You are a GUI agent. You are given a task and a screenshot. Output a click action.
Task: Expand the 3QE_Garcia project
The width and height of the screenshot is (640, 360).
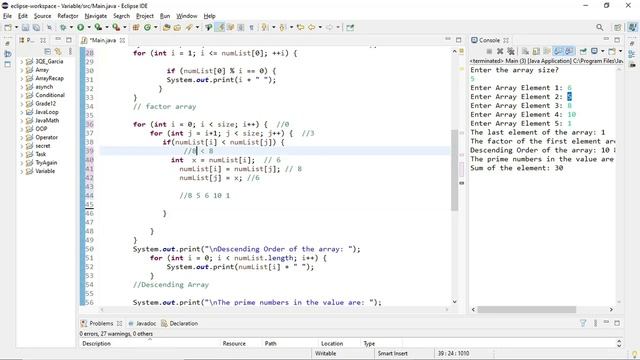[x=22, y=62]
